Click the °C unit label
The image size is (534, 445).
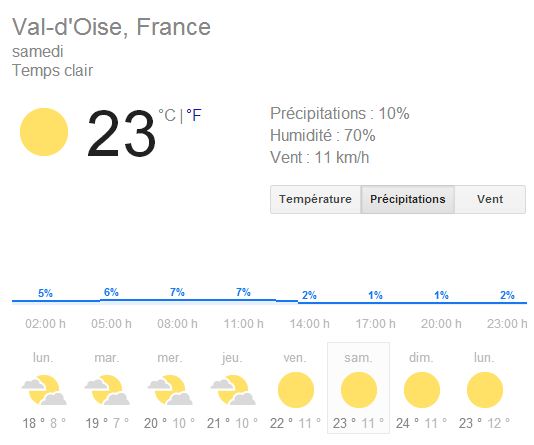167,115
